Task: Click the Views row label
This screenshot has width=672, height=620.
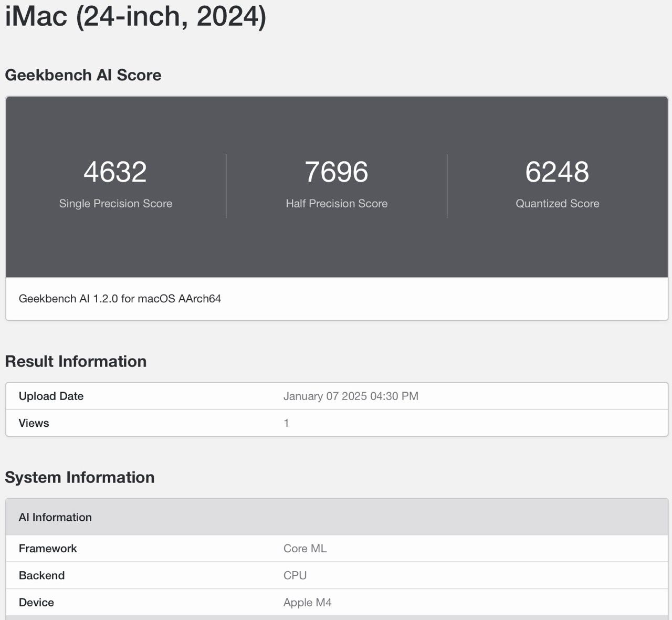Action: point(34,423)
